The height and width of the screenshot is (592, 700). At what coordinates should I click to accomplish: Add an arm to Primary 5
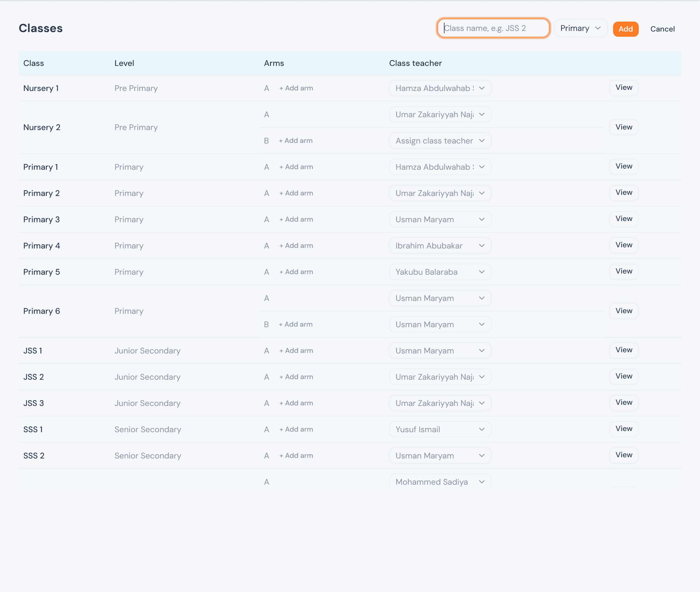coord(296,272)
